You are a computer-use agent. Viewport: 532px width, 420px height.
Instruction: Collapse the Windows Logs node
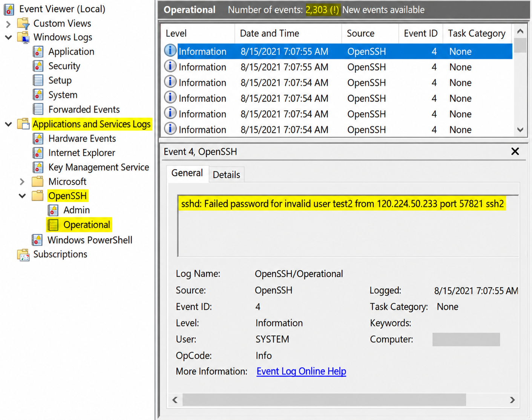(8, 37)
